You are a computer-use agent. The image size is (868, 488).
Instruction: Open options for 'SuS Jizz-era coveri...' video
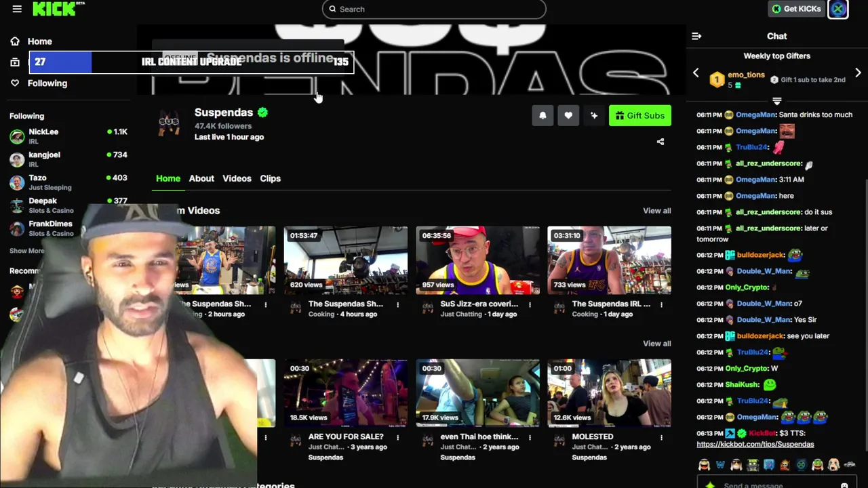[530, 304]
